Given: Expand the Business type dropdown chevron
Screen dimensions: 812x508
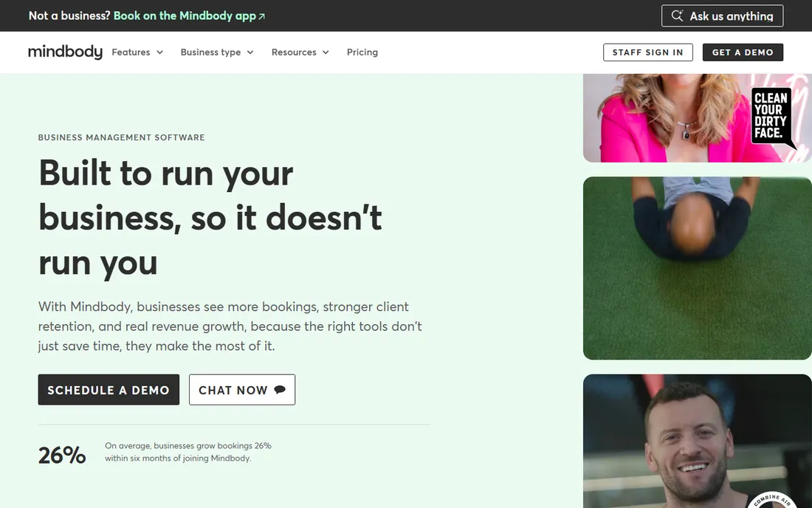Looking at the screenshot, I should tap(250, 52).
